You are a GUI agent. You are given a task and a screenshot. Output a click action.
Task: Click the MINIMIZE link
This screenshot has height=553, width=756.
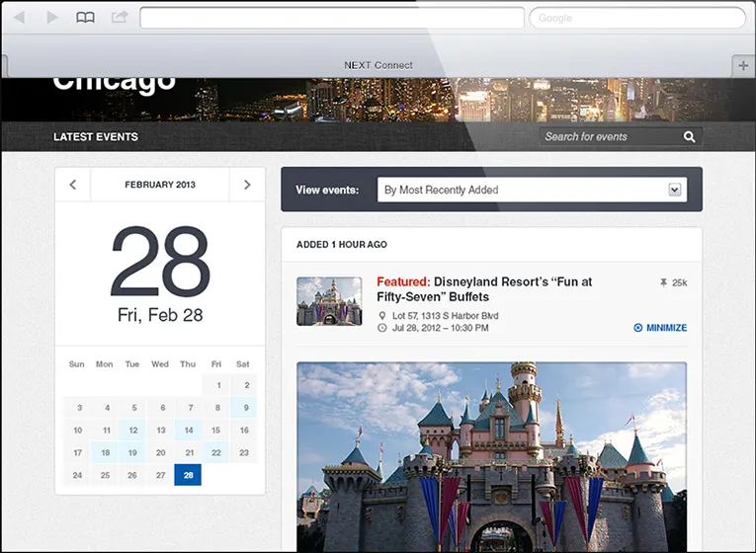click(x=660, y=328)
